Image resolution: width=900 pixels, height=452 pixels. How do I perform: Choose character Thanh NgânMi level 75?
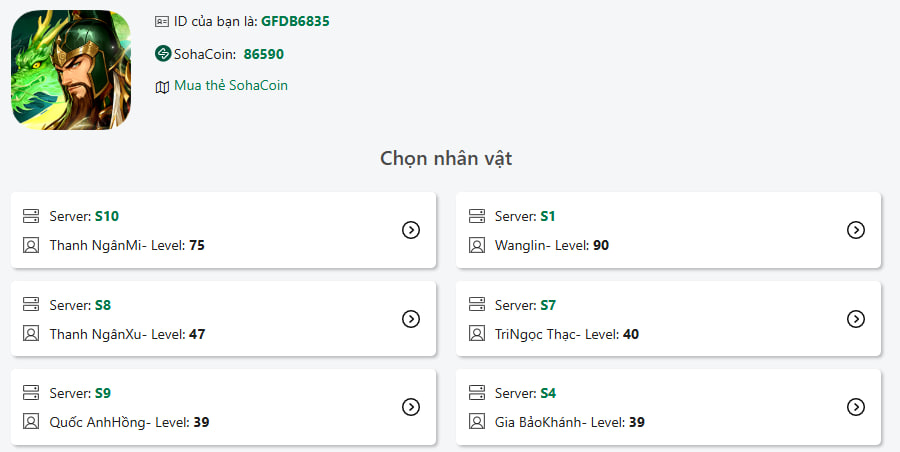point(127,245)
